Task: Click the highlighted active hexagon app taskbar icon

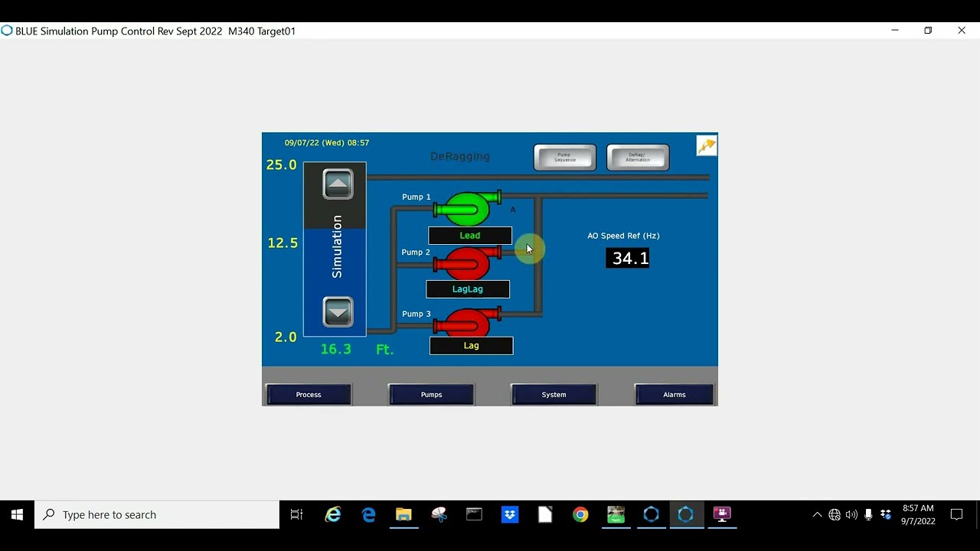Action: (686, 515)
